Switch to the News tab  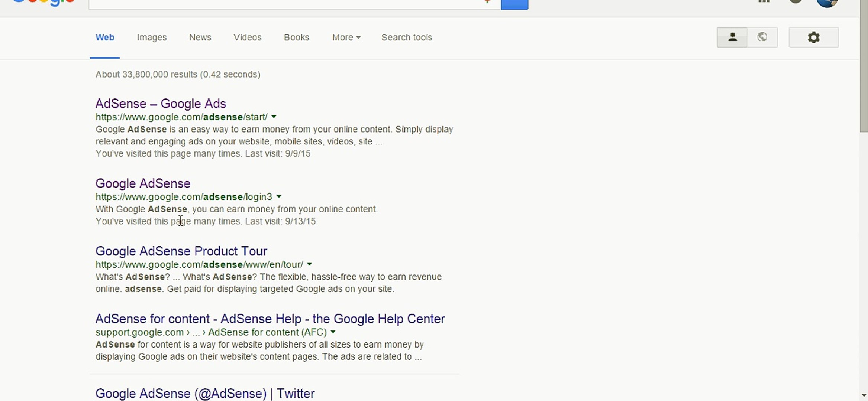click(x=200, y=38)
